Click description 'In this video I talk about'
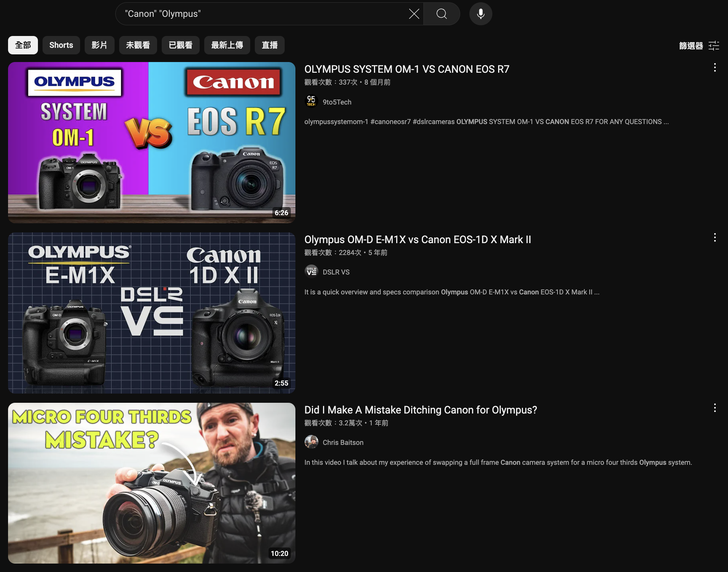Screen dimensions: 728x572 coord(498,463)
